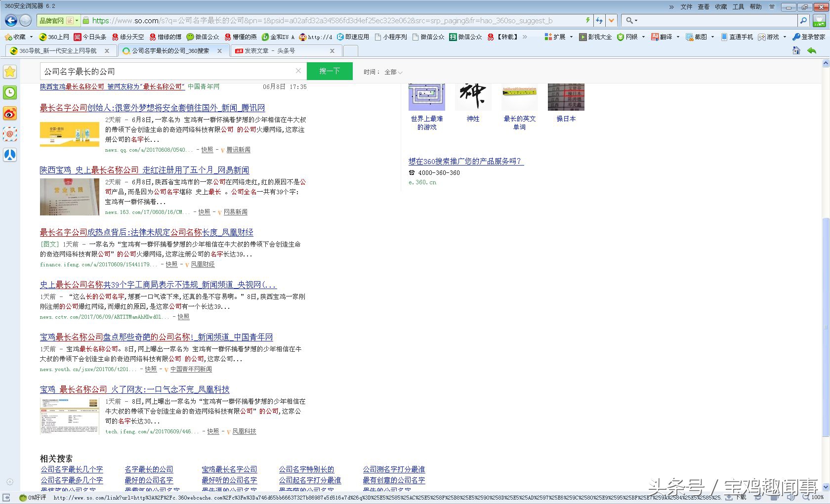Show more bookmarks with the » chevron
Screen dimensions: 830x504
click(x=525, y=37)
